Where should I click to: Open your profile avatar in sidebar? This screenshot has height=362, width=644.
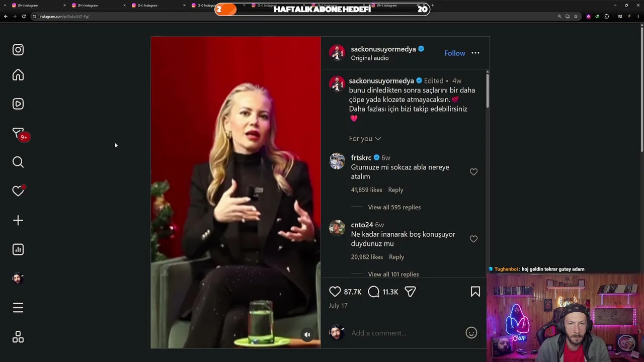[x=18, y=278]
